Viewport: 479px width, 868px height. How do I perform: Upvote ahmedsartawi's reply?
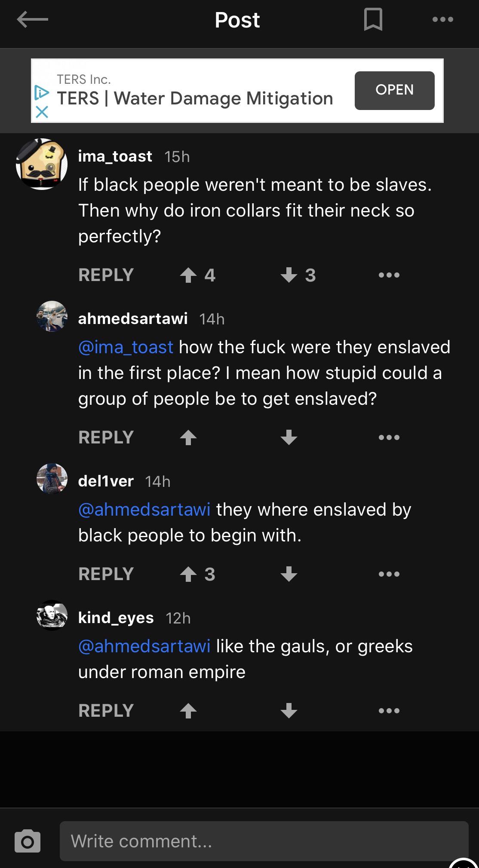188,437
